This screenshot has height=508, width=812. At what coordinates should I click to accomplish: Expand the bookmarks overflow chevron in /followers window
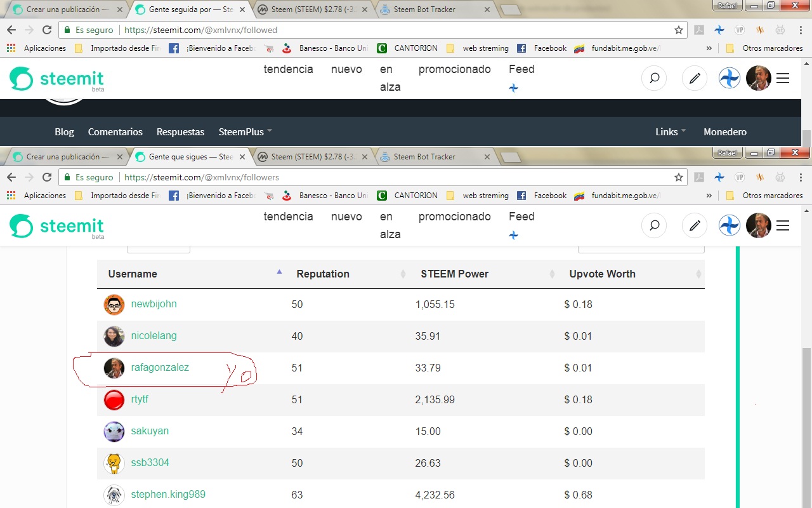click(709, 196)
